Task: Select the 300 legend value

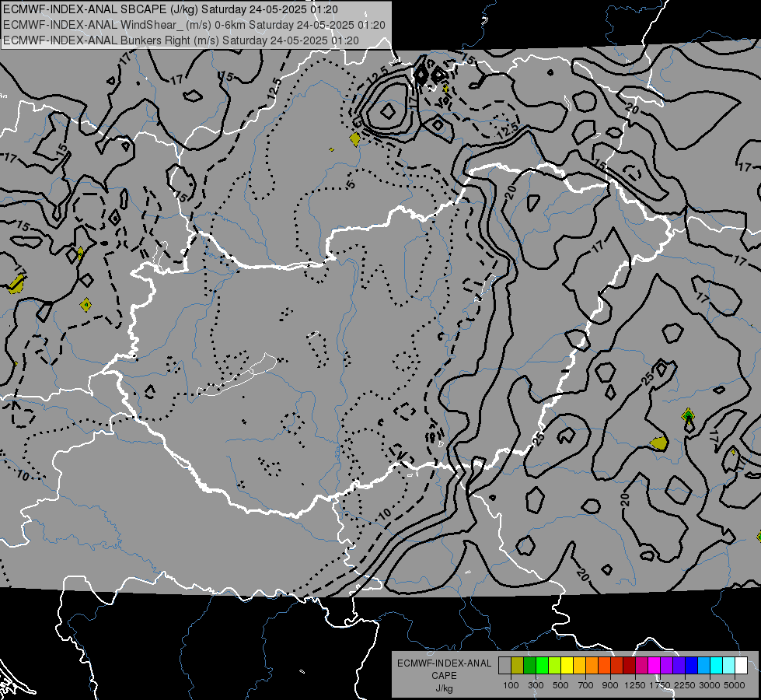Action: point(536,685)
